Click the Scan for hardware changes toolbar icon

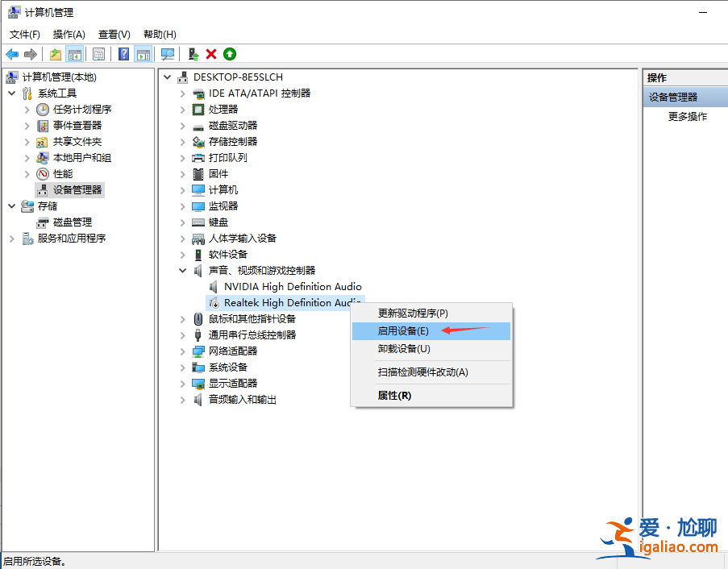(168, 53)
